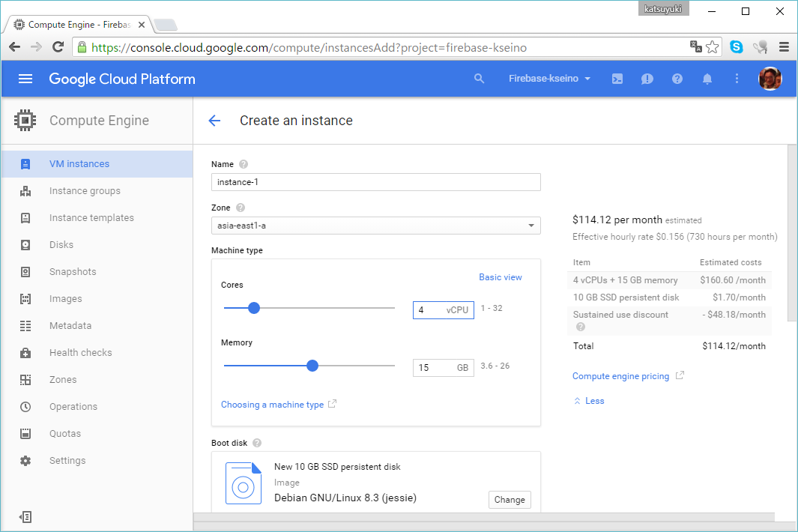The height and width of the screenshot is (532, 798).
Task: Click the Chrome profile name katsuyuki
Action: click(663, 9)
